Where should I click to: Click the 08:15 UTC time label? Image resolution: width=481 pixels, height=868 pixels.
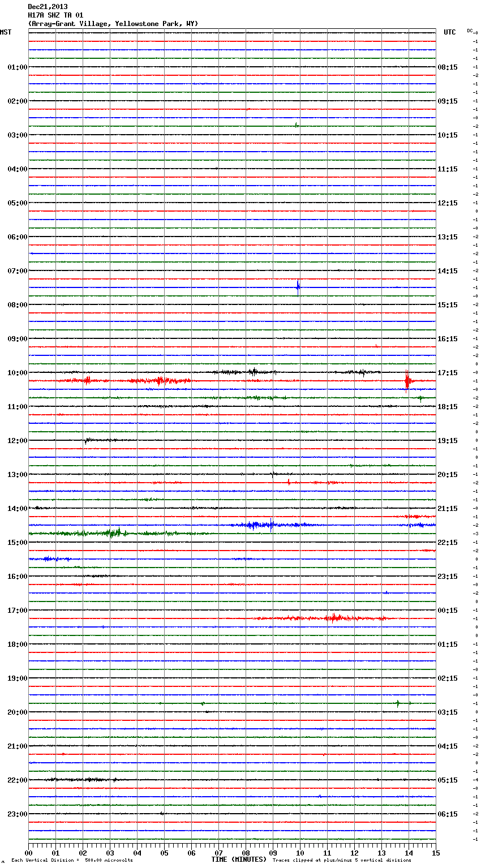click(x=448, y=67)
